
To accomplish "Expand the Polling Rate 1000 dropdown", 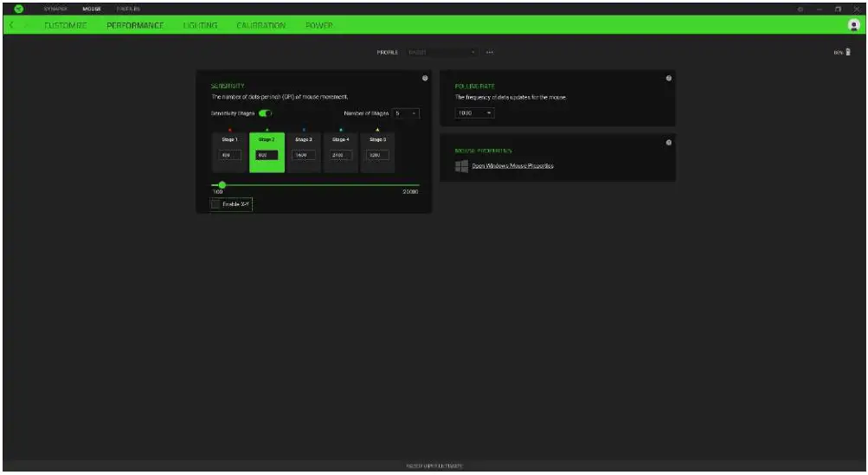I will point(474,113).
